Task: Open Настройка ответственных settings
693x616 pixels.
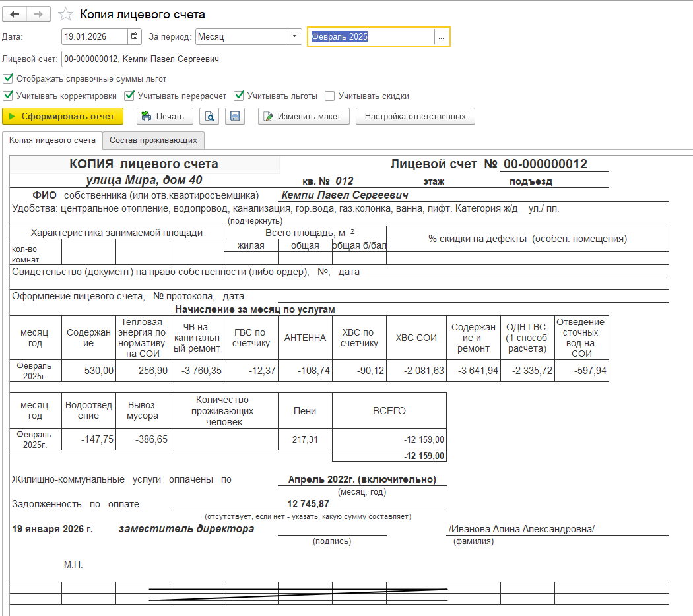Action: [415, 117]
